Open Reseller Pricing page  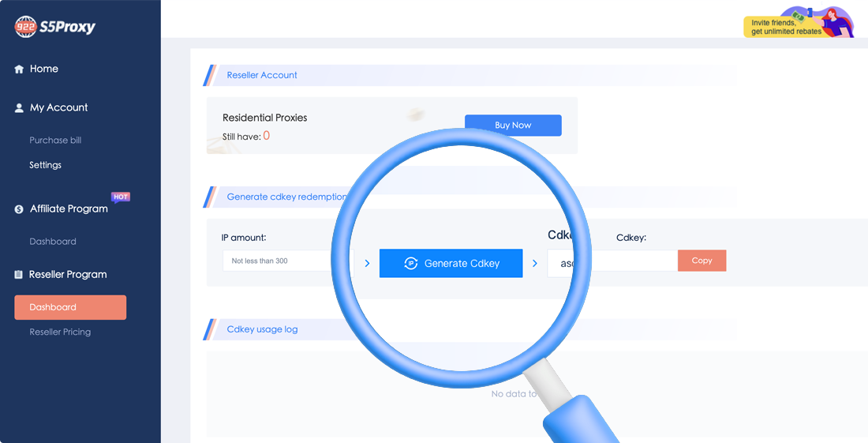coord(60,332)
